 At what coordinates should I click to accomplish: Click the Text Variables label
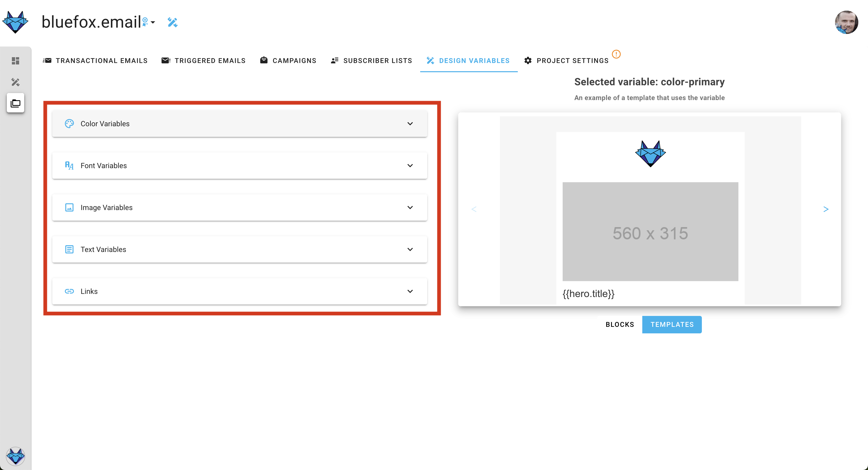point(103,250)
